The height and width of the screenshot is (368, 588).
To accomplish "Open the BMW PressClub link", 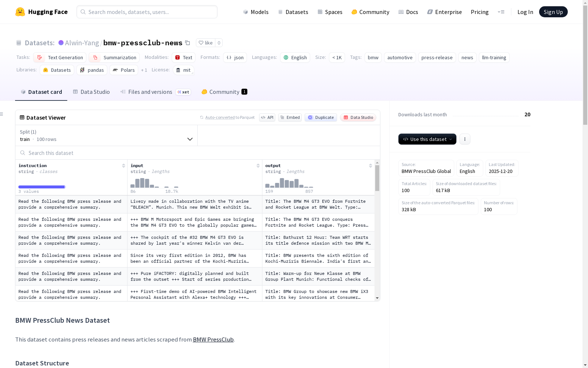I will click(213, 339).
